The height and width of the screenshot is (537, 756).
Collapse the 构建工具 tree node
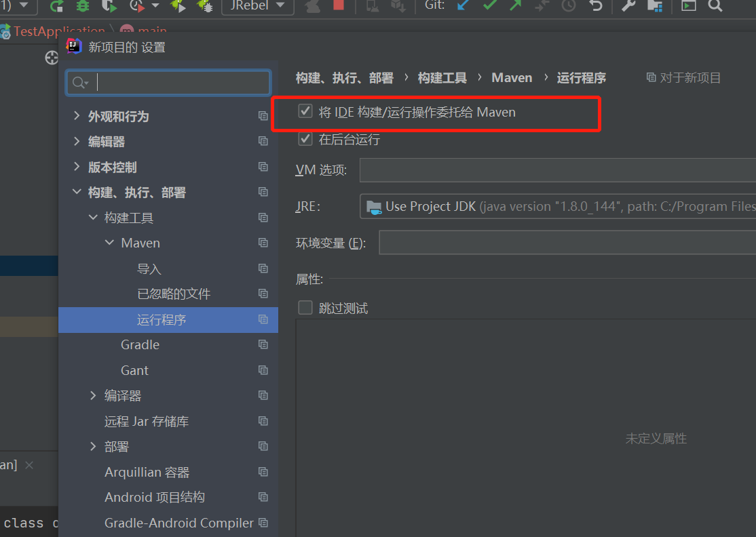click(93, 217)
